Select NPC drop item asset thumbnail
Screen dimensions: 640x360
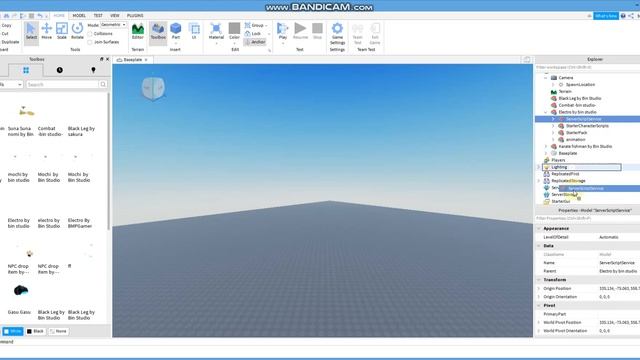click(x=29, y=253)
